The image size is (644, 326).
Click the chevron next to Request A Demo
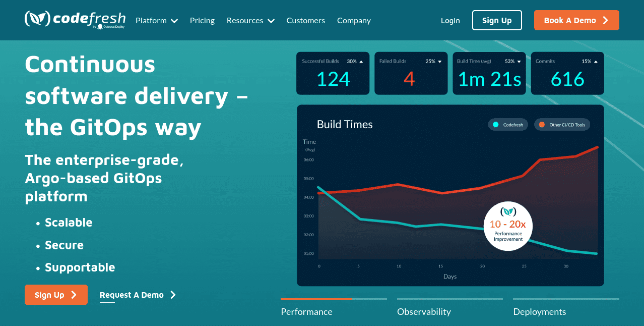pyautogui.click(x=173, y=295)
